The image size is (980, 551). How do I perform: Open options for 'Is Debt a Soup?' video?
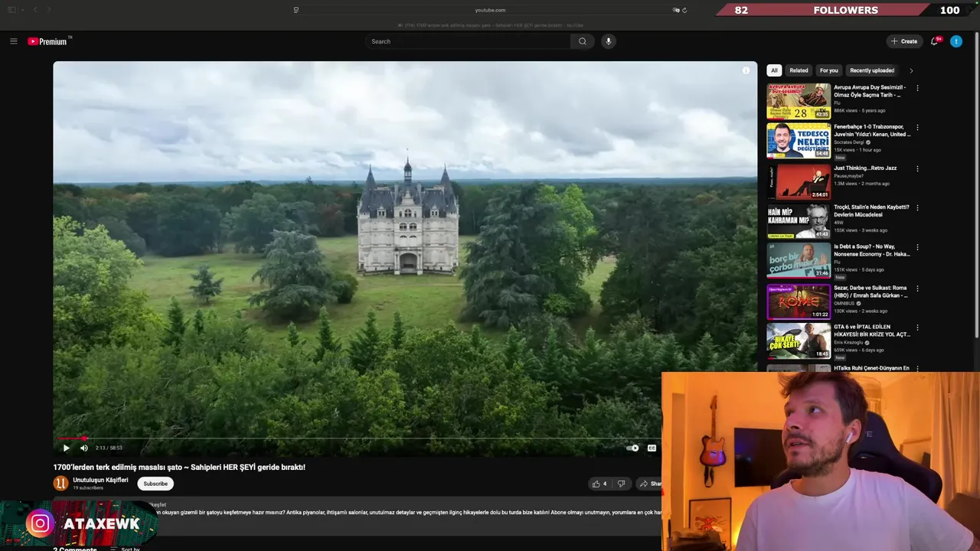(x=917, y=247)
